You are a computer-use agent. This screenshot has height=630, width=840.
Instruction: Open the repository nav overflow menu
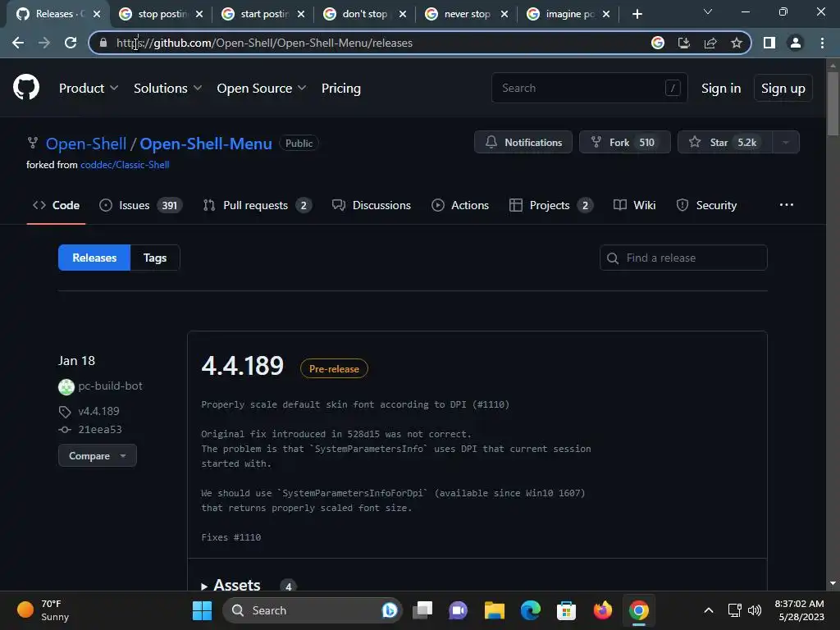(787, 205)
